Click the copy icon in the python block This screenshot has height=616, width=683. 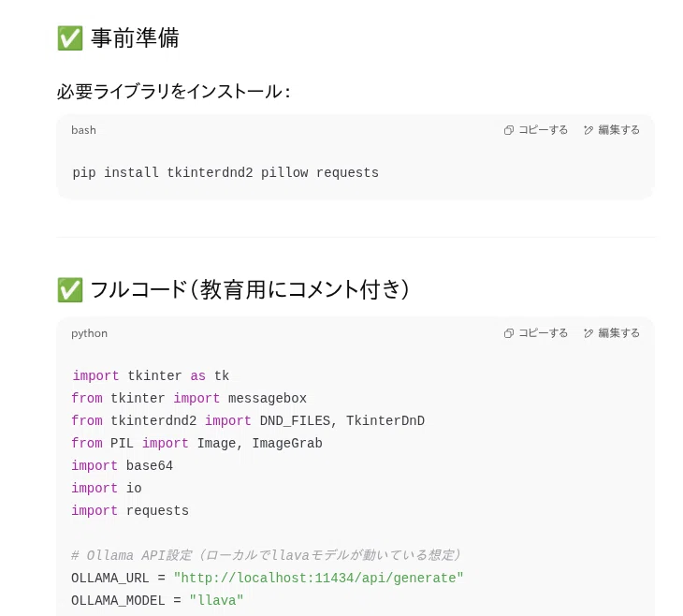508,333
